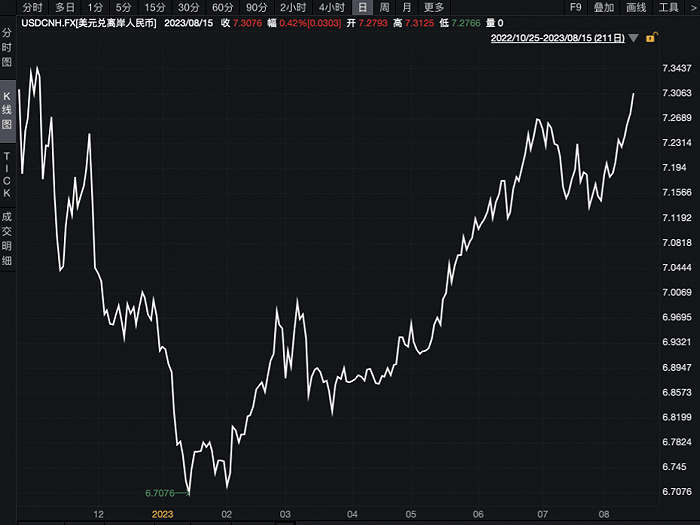Click the right arrow at toolbar end
This screenshot has width=700, height=525.
click(694, 7)
